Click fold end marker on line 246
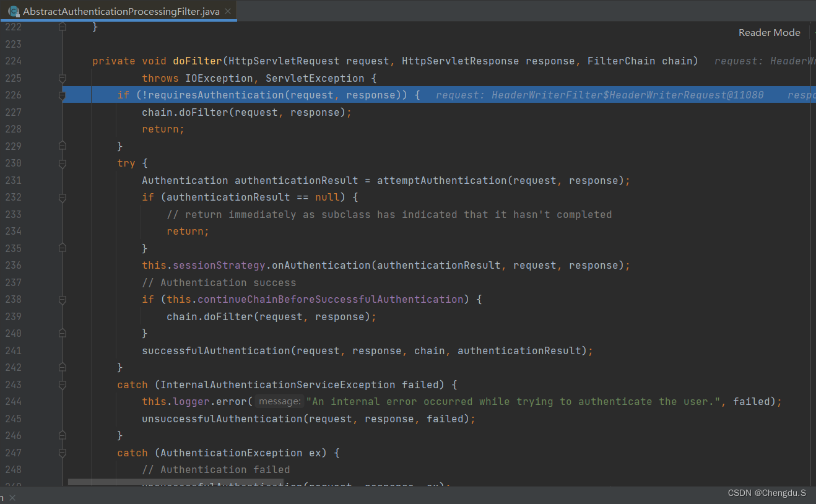 tap(62, 436)
